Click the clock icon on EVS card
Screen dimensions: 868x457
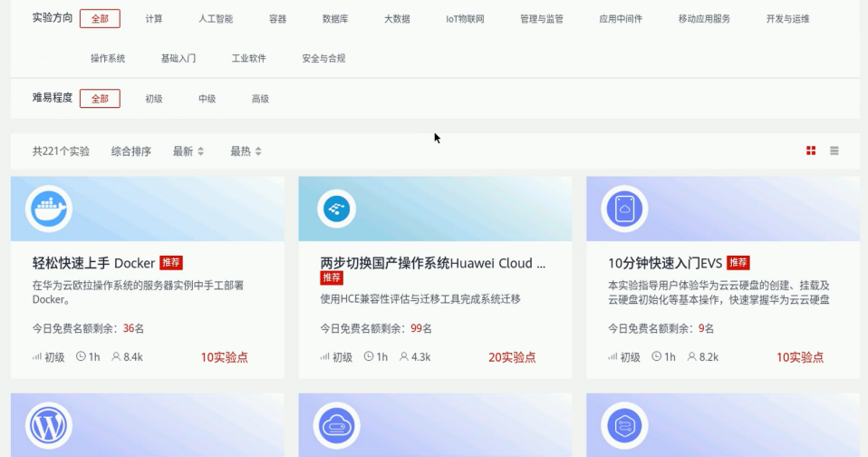(x=657, y=356)
